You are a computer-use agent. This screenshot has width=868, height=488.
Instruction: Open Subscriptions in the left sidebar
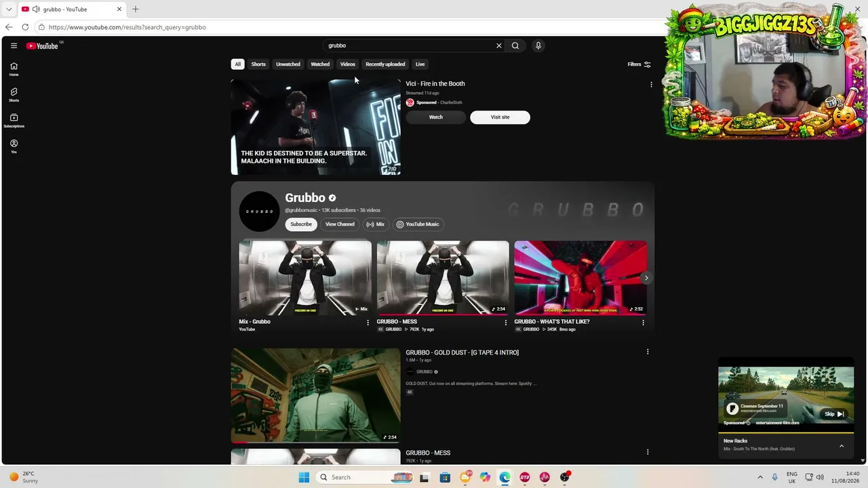click(14, 121)
